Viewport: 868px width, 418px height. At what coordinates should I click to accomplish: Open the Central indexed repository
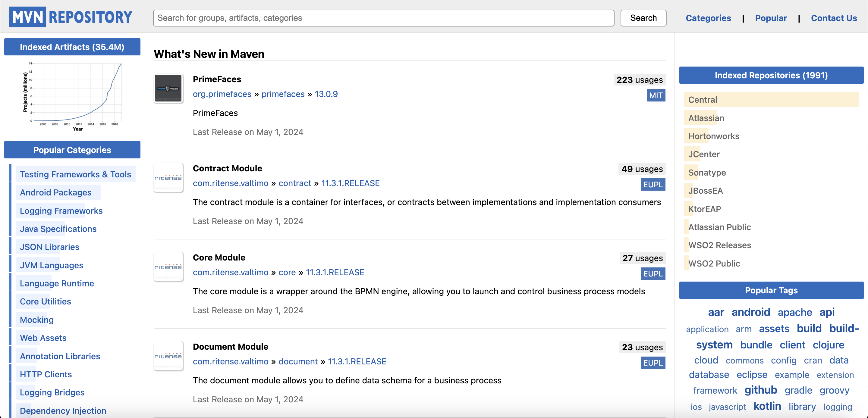pos(702,99)
